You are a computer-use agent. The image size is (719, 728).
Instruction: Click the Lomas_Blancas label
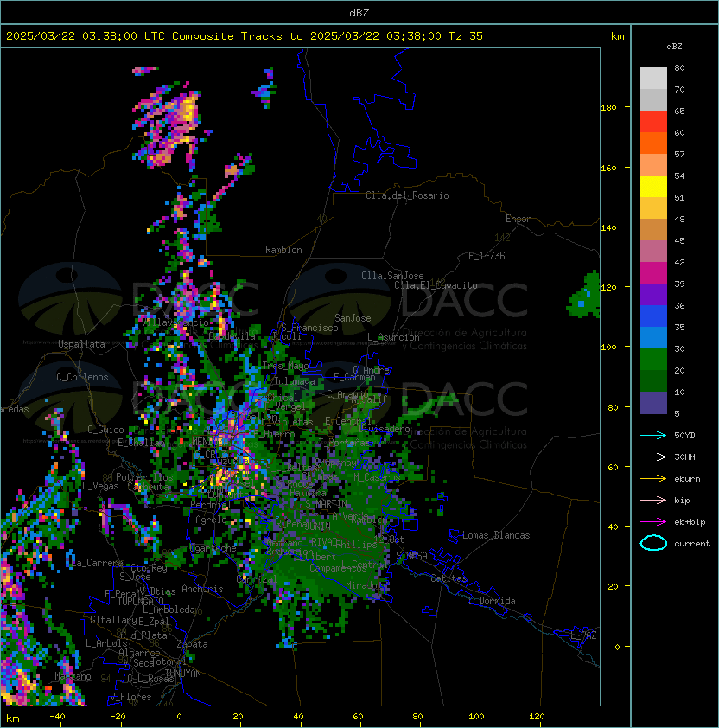(496, 535)
